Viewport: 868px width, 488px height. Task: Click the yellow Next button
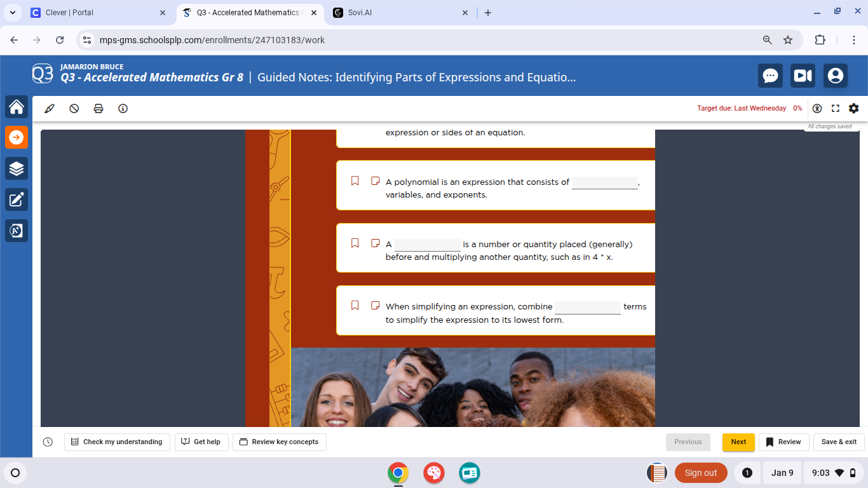(x=738, y=442)
